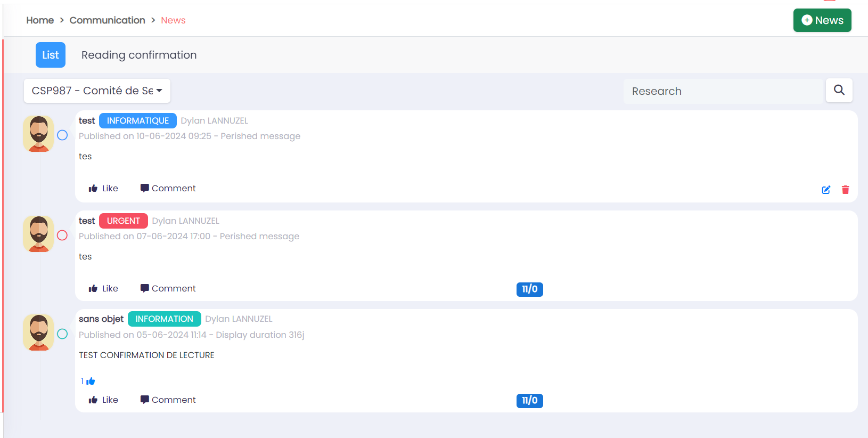This screenshot has height=438, width=868.
Task: Click blue timeline circle of INFORMATIQUE post
Action: tap(62, 135)
